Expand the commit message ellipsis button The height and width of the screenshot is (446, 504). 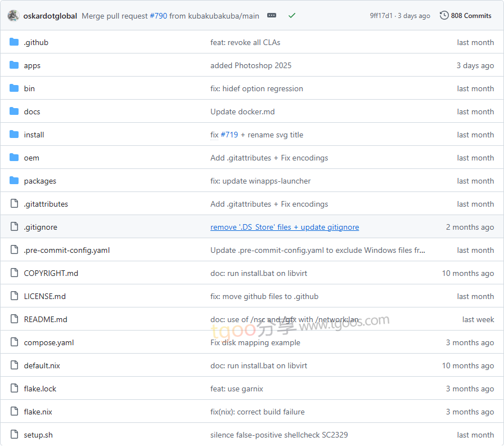272,16
